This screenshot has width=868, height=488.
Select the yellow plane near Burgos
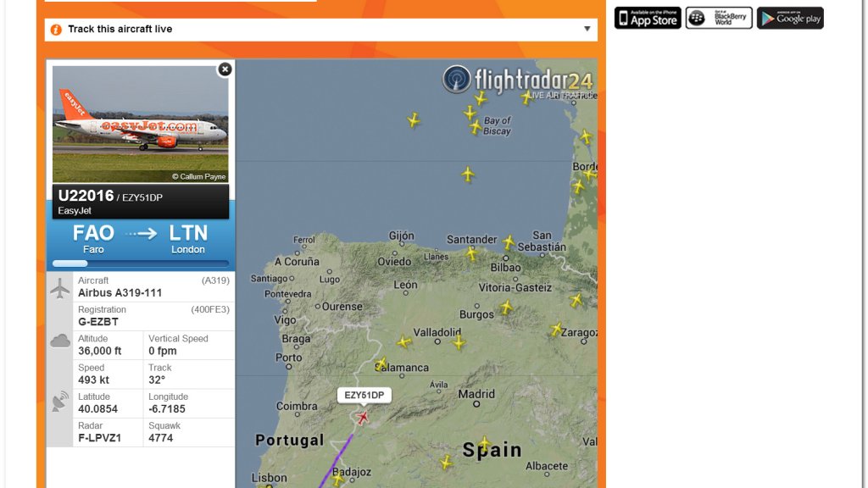coord(506,307)
